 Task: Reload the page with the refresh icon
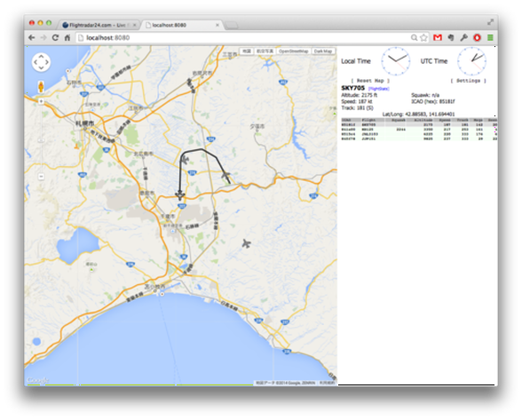point(55,37)
